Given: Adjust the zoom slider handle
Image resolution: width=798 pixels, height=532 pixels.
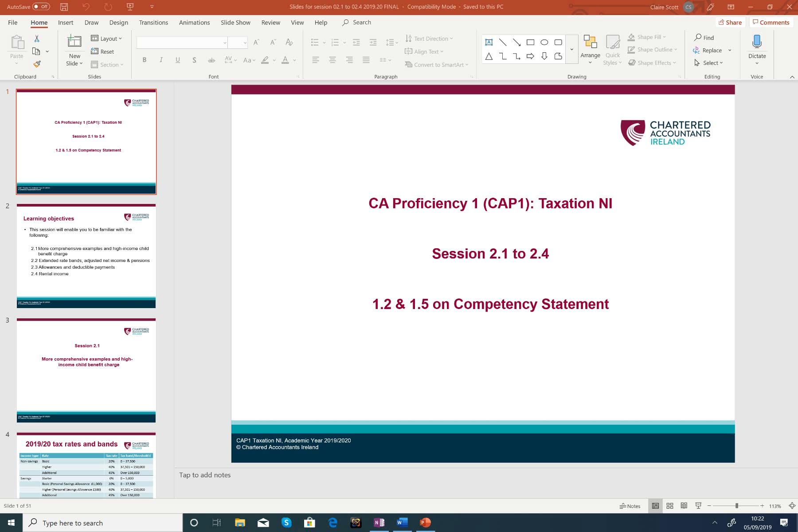Looking at the screenshot, I should (x=736, y=506).
